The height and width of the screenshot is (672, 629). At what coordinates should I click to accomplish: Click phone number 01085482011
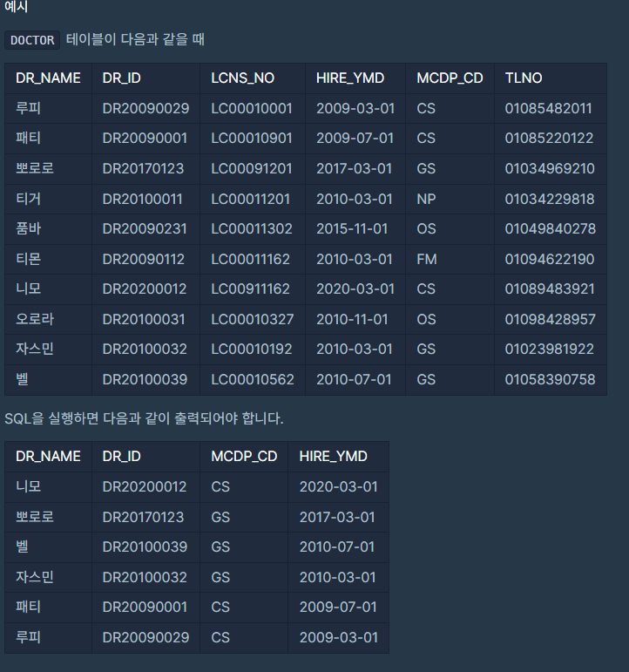[549, 108]
